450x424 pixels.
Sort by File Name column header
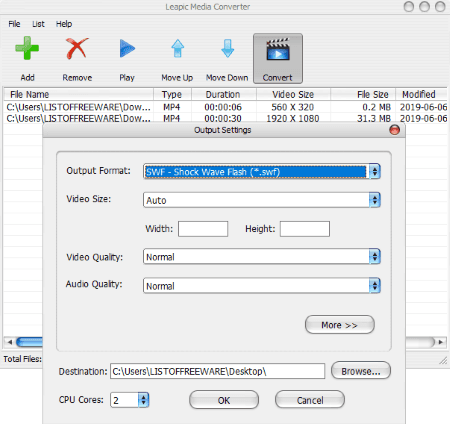[78, 94]
